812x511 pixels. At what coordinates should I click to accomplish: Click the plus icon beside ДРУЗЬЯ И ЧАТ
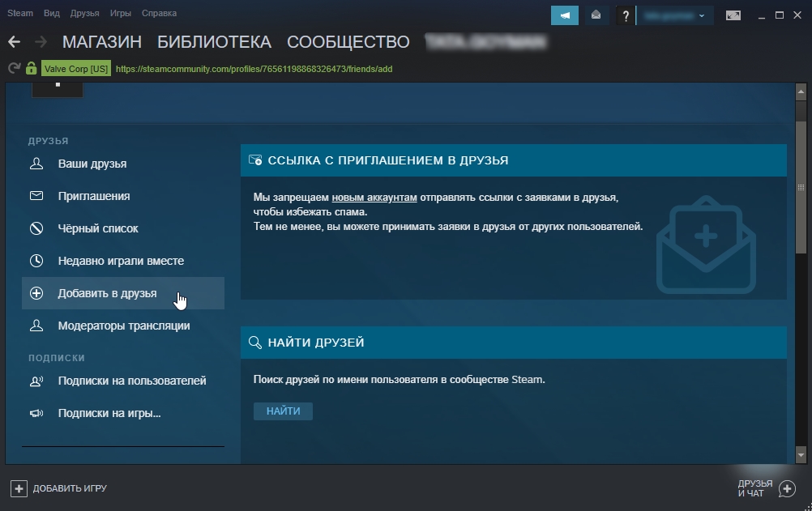click(x=787, y=488)
